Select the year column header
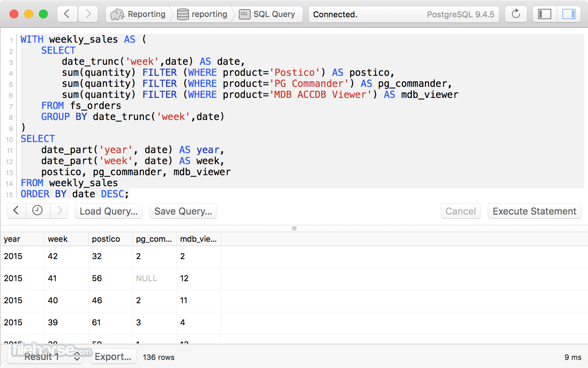 (22, 239)
